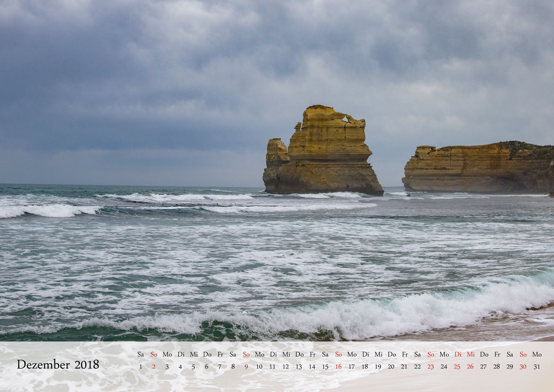Click the 'Mo' label above date 10
554x392 pixels.
260,354
